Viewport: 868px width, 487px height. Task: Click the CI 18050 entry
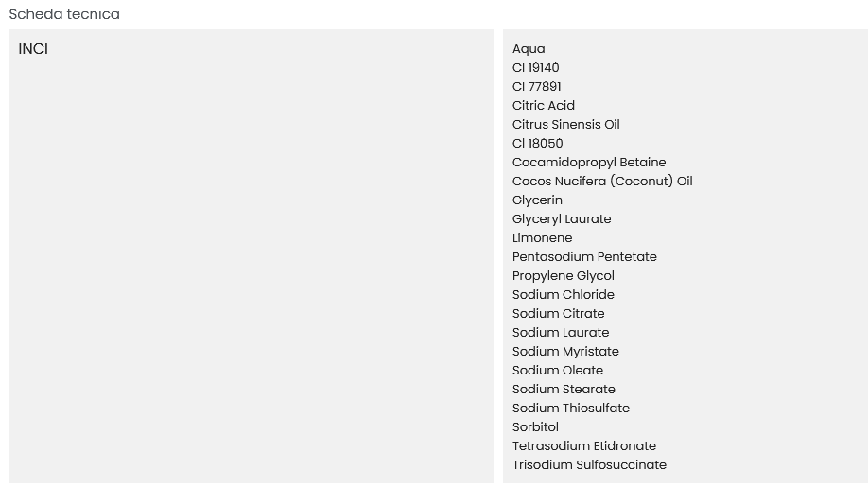point(537,144)
